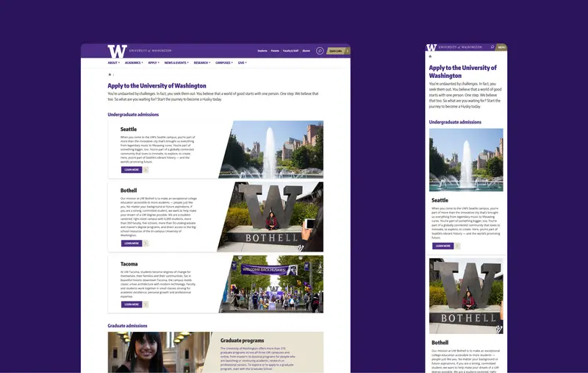Open the Faculty & Staff header link
This screenshot has width=588, height=373.
point(290,51)
